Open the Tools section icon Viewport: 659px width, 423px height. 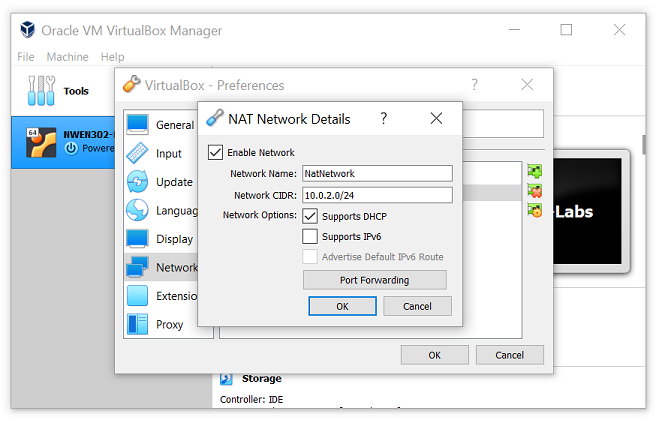(41, 90)
